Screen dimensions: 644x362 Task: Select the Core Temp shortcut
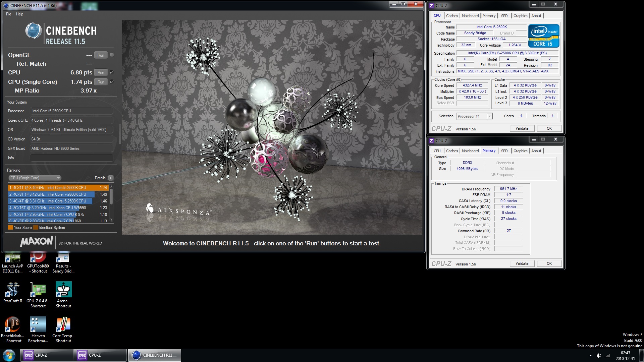[x=63, y=324]
